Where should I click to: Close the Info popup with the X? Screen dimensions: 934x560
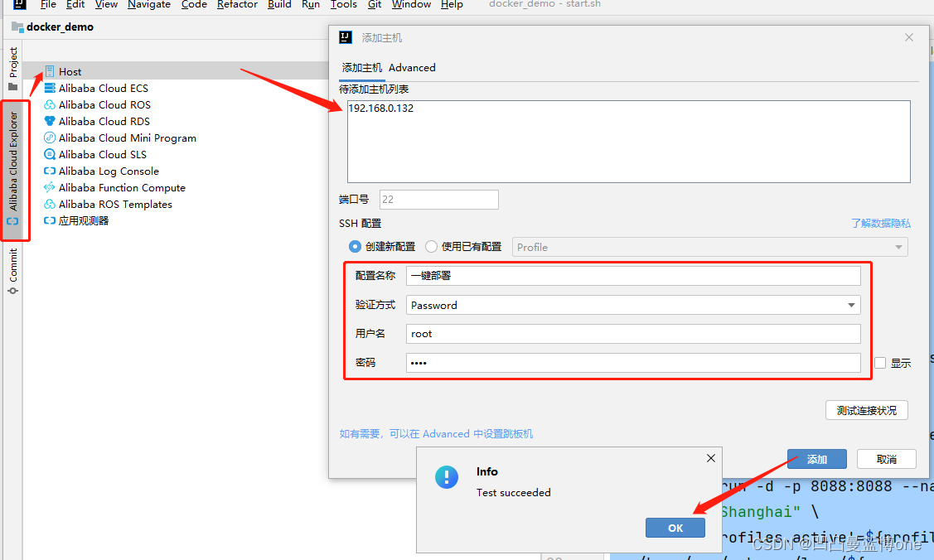[710, 458]
